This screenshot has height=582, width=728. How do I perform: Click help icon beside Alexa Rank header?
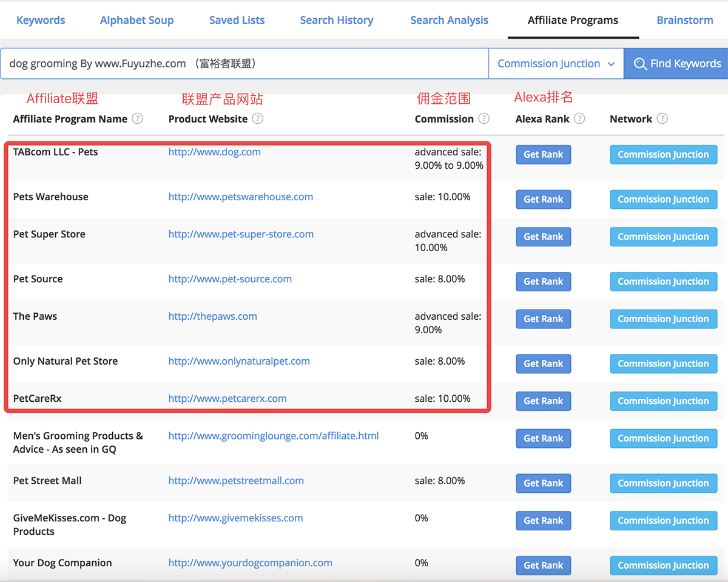pyautogui.click(x=579, y=118)
